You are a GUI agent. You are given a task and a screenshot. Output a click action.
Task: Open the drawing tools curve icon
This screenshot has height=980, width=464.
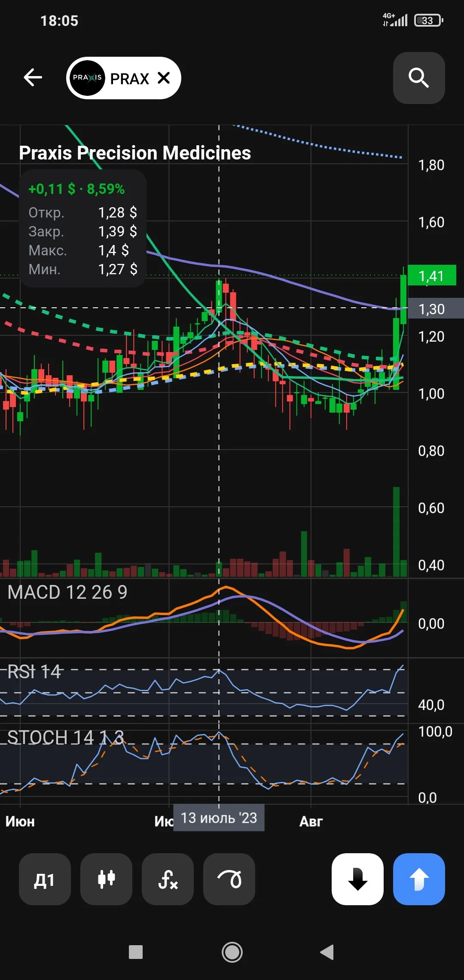pyautogui.click(x=229, y=879)
